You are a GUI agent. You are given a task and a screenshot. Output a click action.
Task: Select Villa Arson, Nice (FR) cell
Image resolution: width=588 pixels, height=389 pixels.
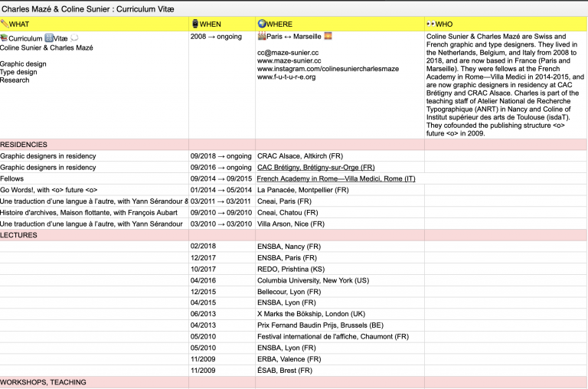pyautogui.click(x=340, y=224)
